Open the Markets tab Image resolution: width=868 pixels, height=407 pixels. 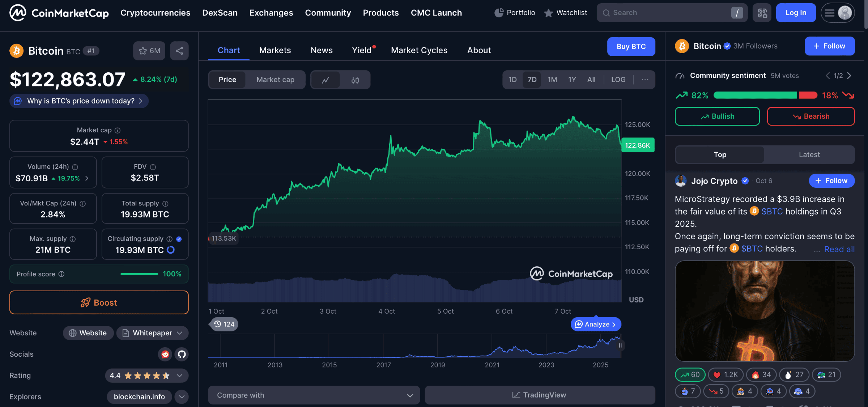pyautogui.click(x=275, y=50)
